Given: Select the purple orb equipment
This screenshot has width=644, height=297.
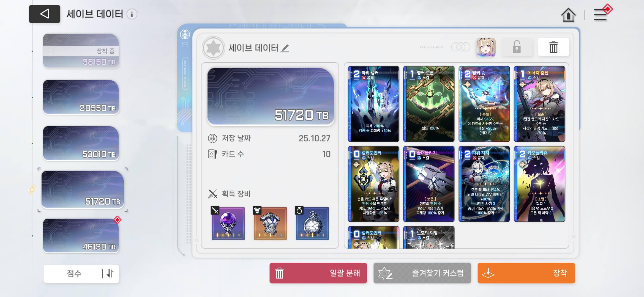Looking at the screenshot, I should 228,223.
